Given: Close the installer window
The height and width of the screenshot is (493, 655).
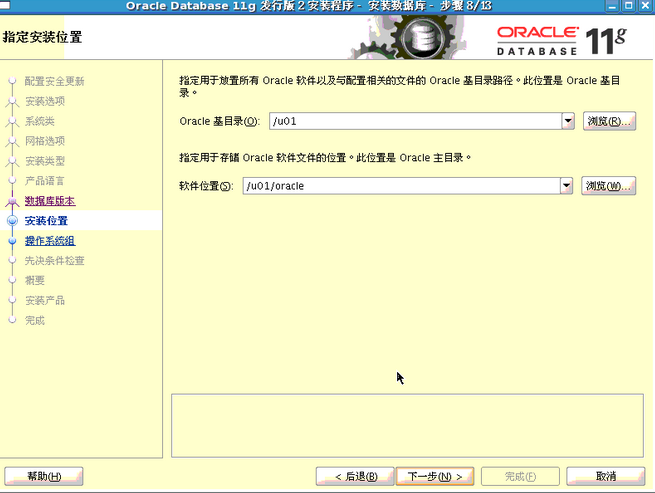Looking at the screenshot, I should pos(644,6).
